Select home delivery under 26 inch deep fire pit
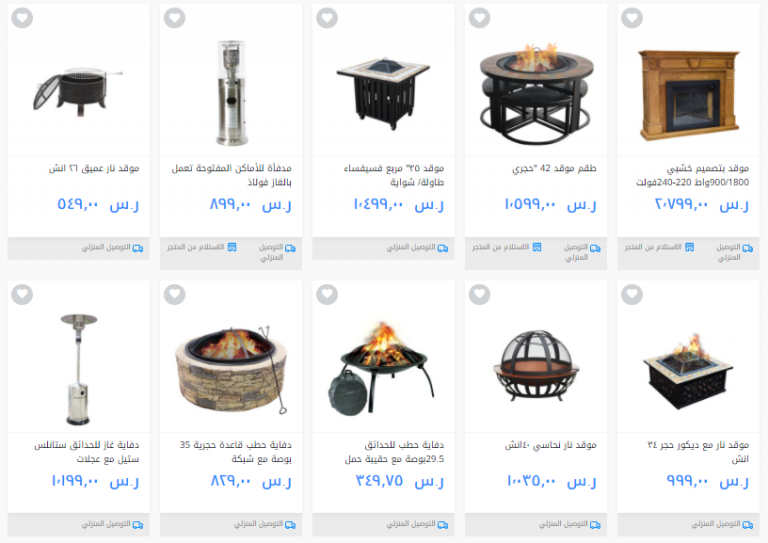Screen dimensions: 768x543 113,248
